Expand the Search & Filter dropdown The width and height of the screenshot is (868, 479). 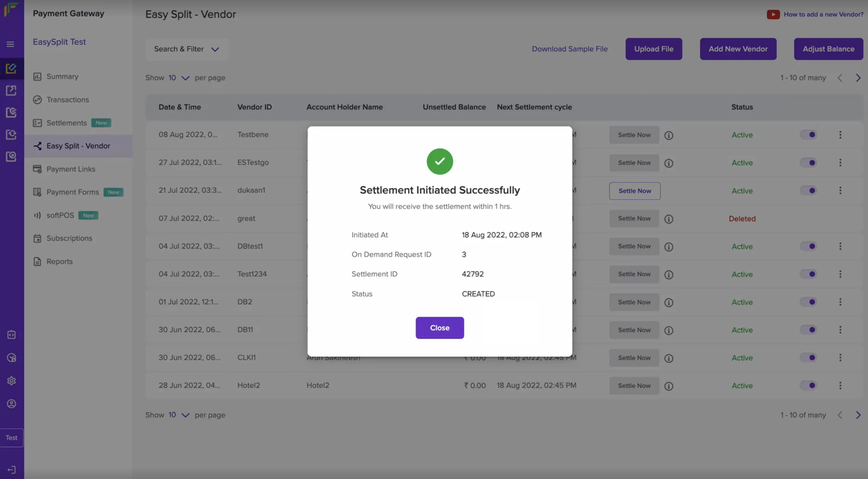point(187,49)
